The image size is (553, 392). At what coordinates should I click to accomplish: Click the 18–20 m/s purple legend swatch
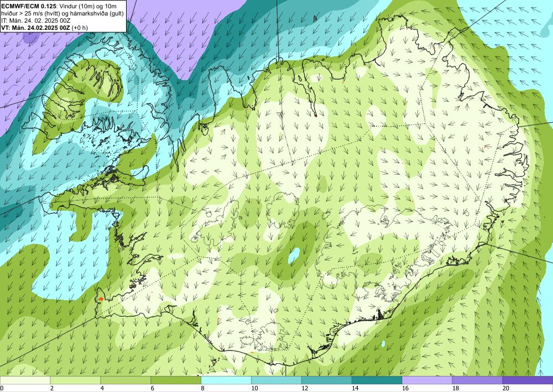tap(478, 380)
